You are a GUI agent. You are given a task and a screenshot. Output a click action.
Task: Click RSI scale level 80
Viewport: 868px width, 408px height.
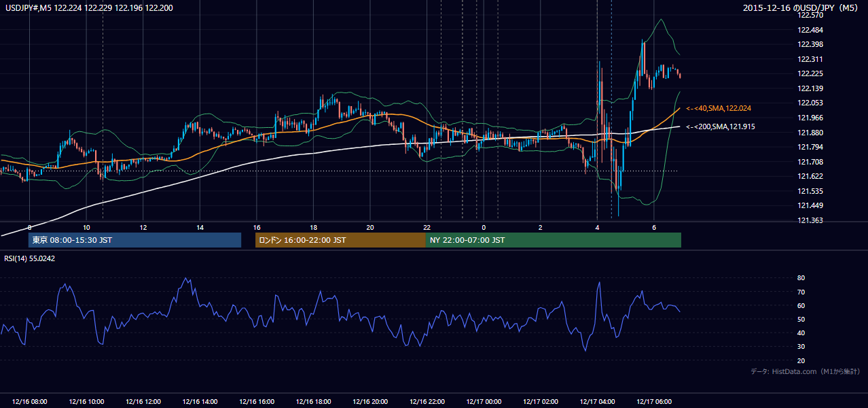(x=801, y=278)
